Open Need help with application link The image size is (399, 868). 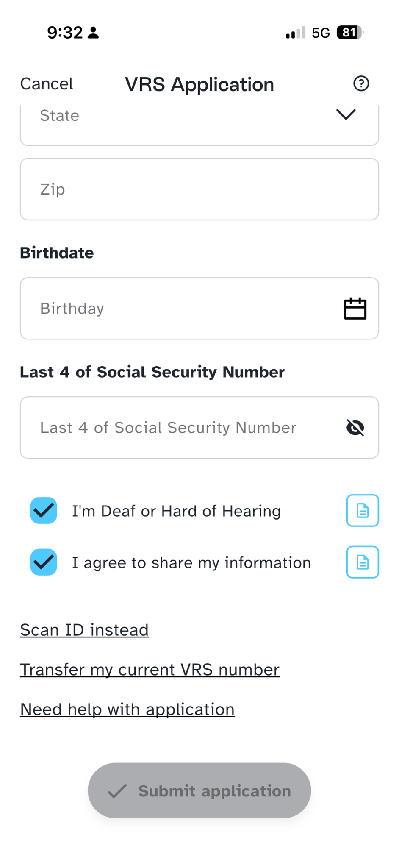pos(127,709)
